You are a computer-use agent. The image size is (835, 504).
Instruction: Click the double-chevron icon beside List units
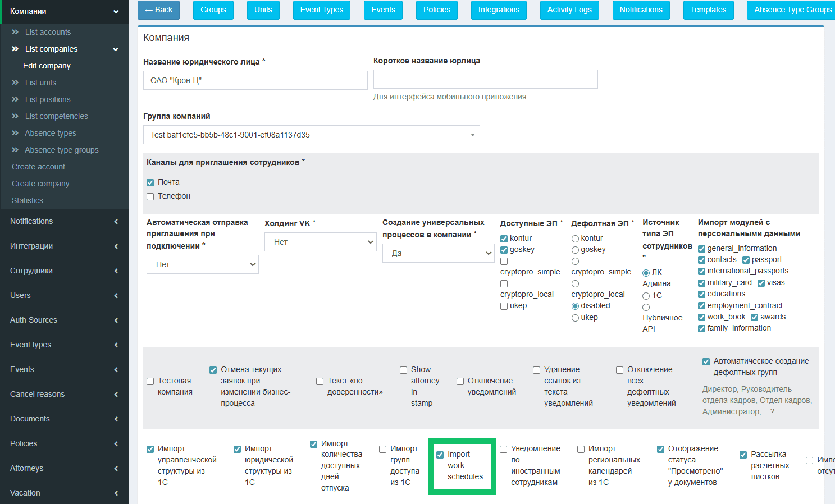tap(15, 83)
